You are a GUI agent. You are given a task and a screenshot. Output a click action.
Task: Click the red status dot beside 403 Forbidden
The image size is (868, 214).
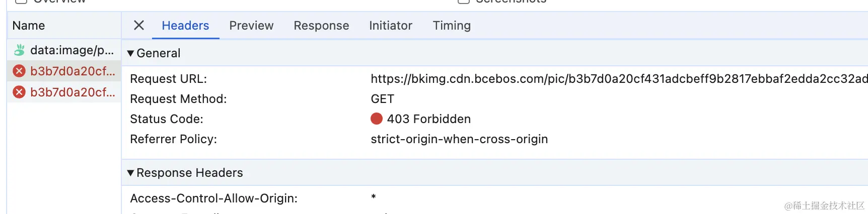pos(376,119)
